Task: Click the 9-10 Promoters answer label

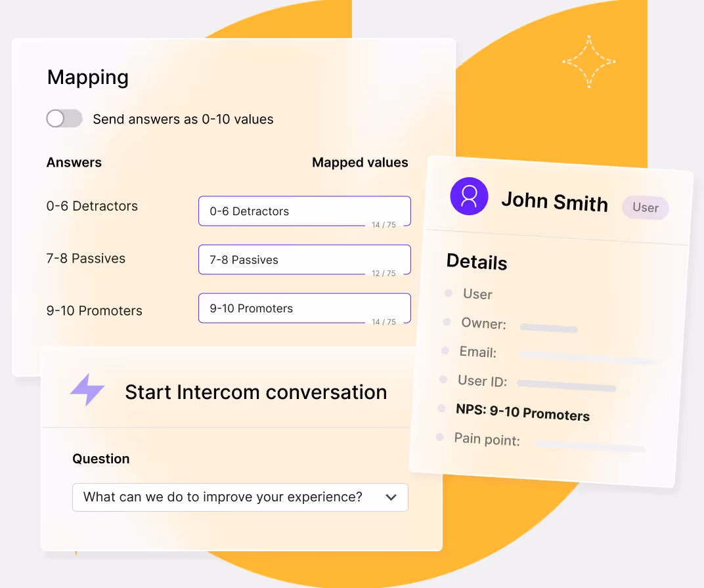Action: pos(95,311)
